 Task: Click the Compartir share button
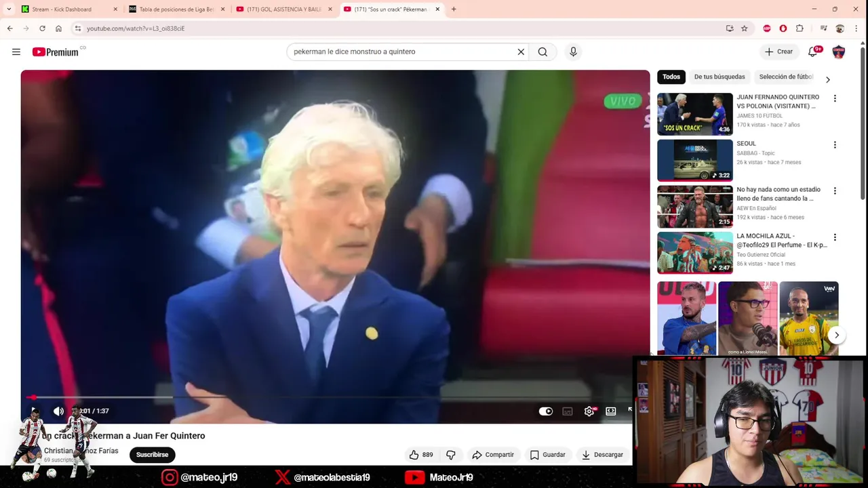click(493, 455)
